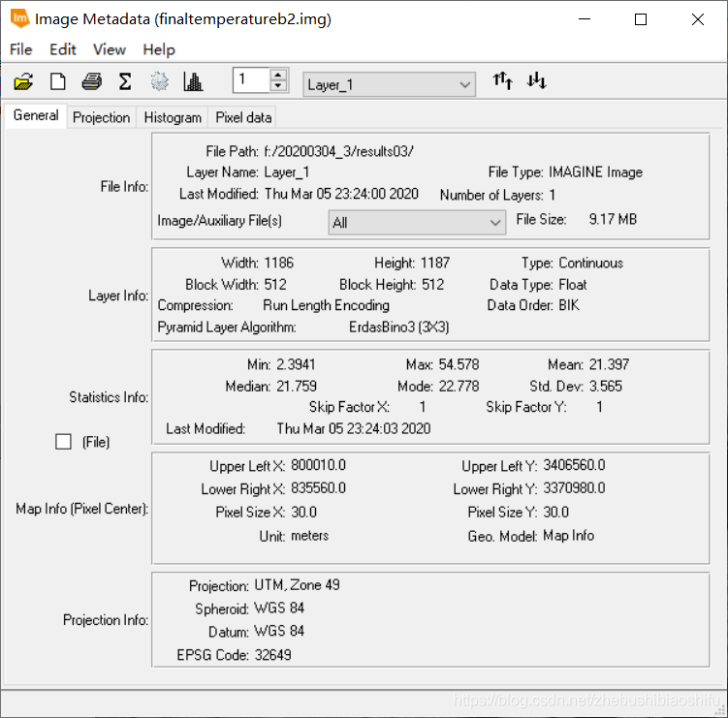This screenshot has width=728, height=718.
Task: Click the EPSG Code value 32649
Action: [272, 655]
